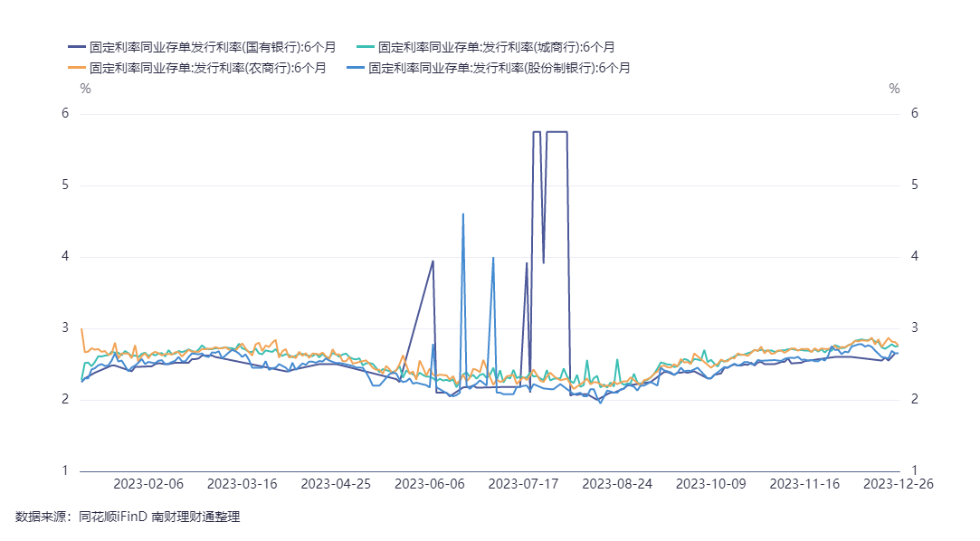Click the 2023-12-26 x-axis date label
Screen dimensions: 980x541
[x=898, y=484]
